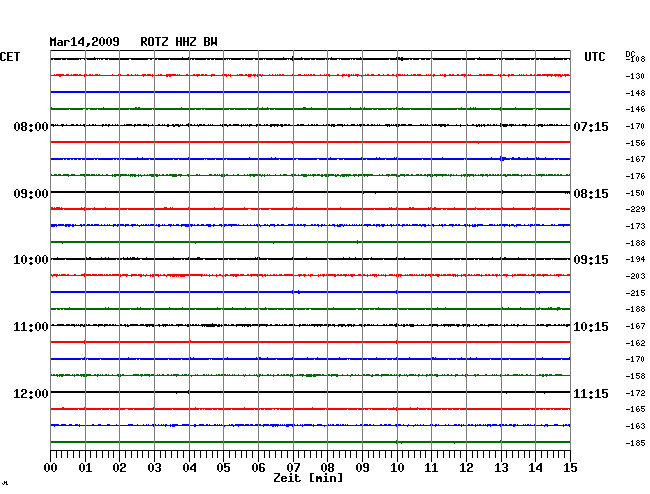
Task: Select the 09:00 CET time label
Action: pyautogui.click(x=31, y=194)
